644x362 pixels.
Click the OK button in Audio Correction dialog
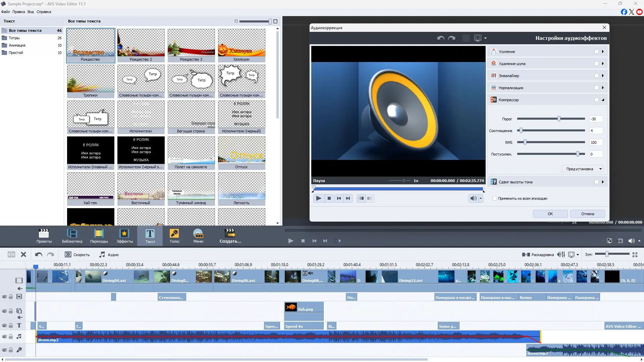tap(550, 214)
